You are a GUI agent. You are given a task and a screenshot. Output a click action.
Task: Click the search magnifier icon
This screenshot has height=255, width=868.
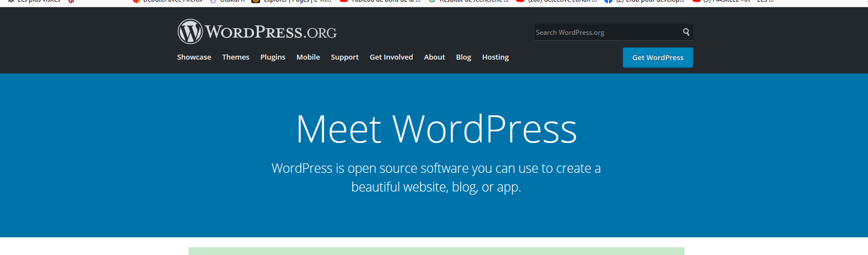coord(686,32)
